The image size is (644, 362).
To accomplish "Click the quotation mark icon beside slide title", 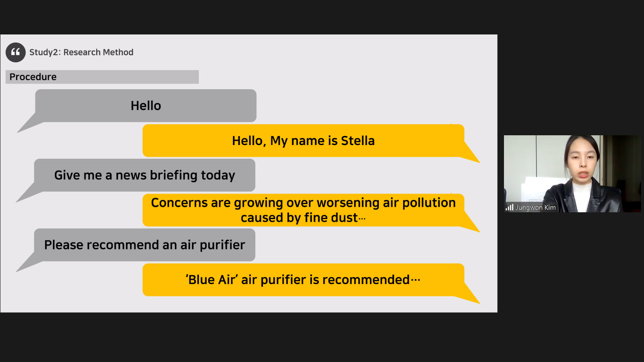I will tap(16, 52).
